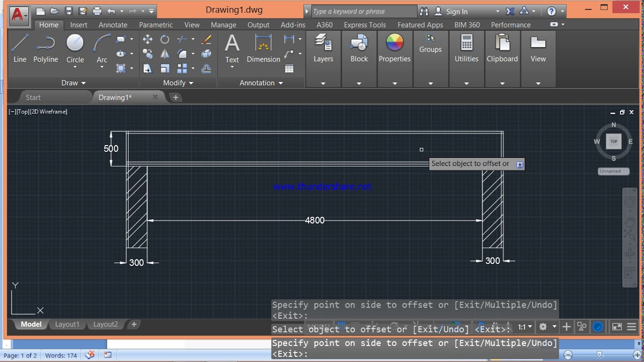Screen dimensions: 644x362
Task: Activate the Offset tool
Action: click(x=206, y=68)
